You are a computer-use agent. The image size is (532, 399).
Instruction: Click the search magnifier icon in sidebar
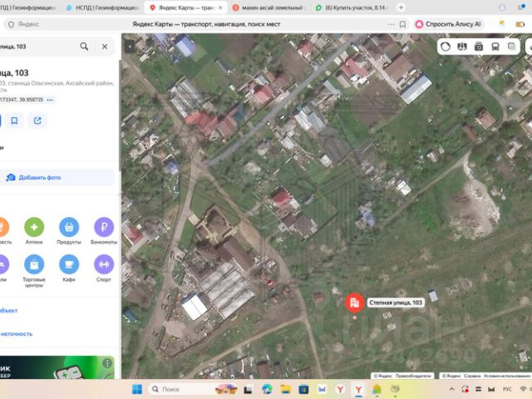pos(84,47)
